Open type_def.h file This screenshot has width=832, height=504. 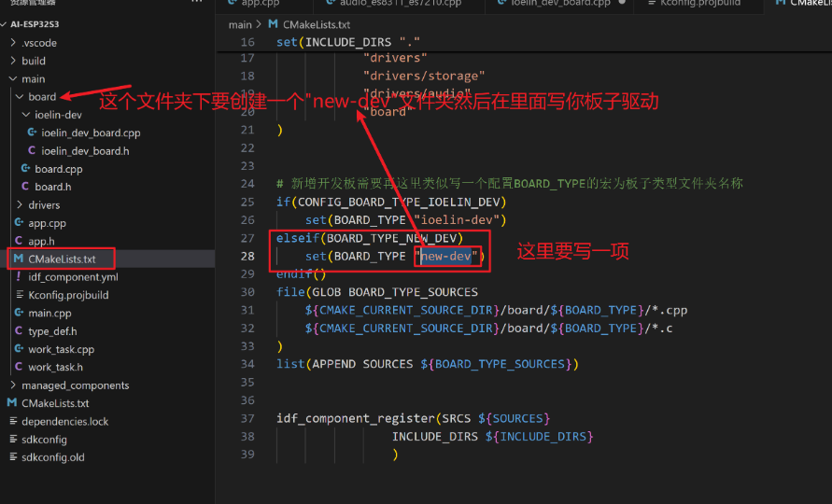[x=52, y=331]
